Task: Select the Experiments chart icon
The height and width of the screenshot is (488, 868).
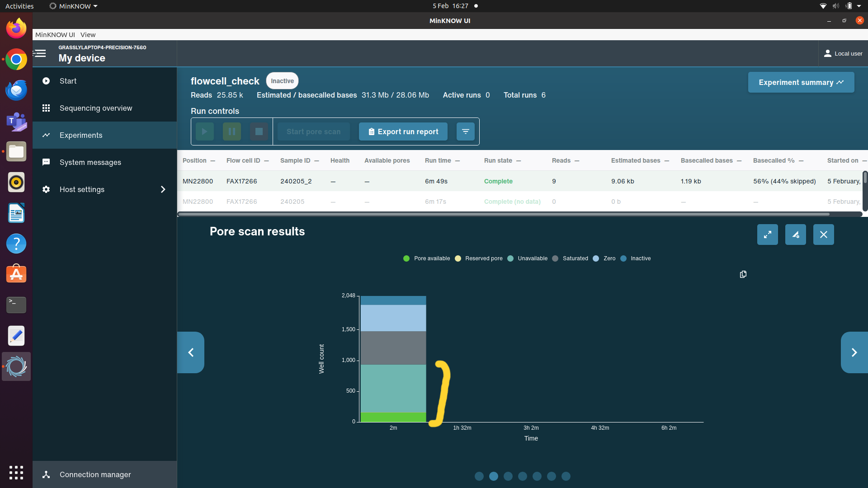Action: (x=46, y=135)
